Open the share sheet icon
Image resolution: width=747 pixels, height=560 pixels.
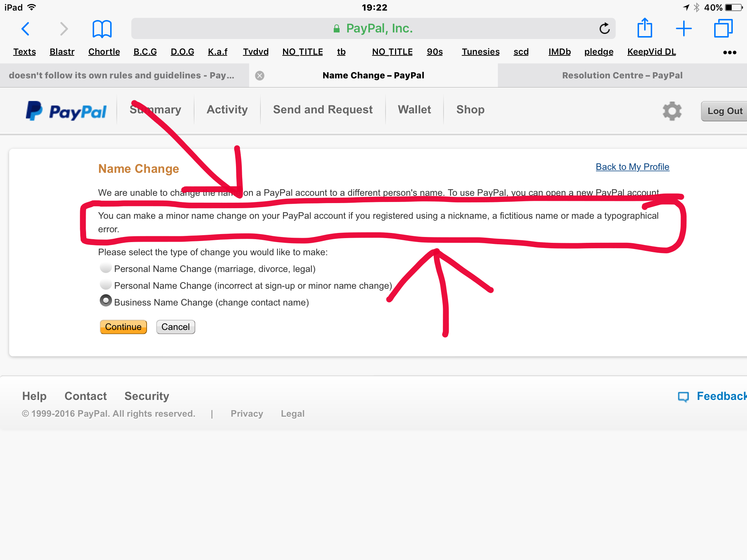point(645,28)
